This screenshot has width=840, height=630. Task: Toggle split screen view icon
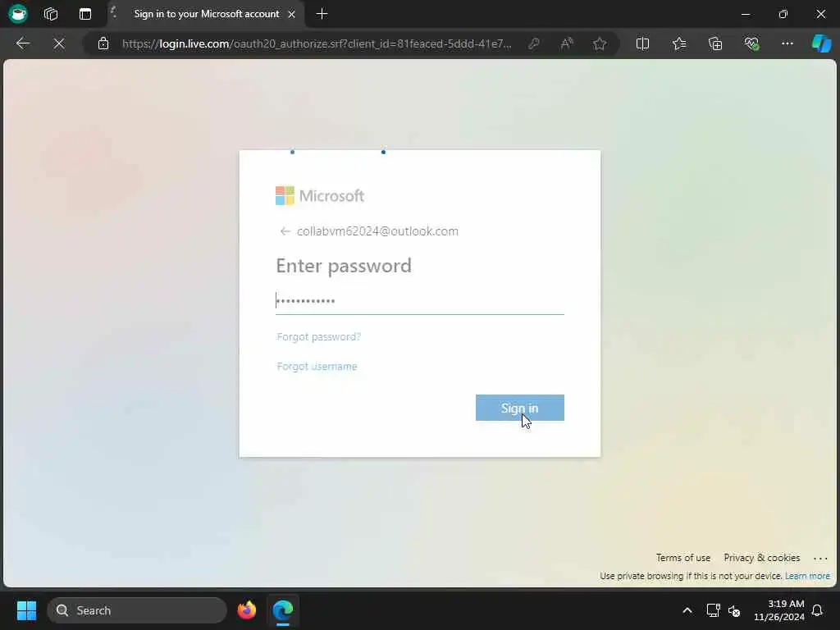(x=642, y=43)
